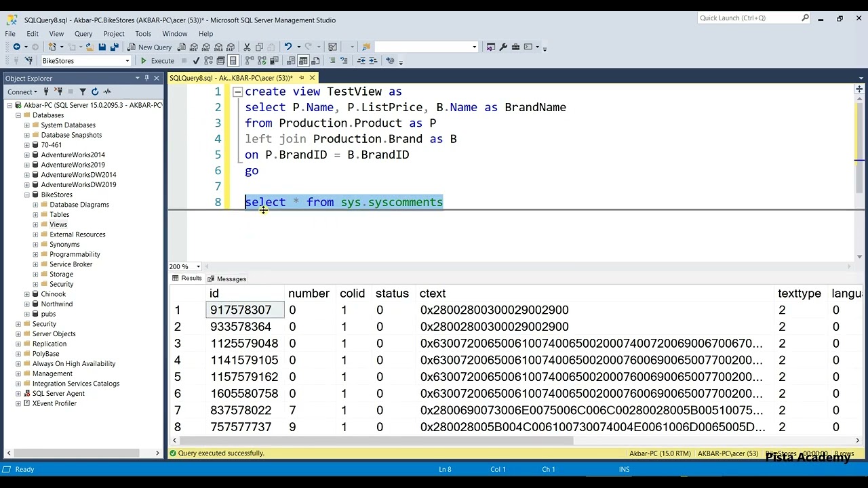Expand the Chinook database
The height and width of the screenshot is (488, 868).
pyautogui.click(x=27, y=294)
